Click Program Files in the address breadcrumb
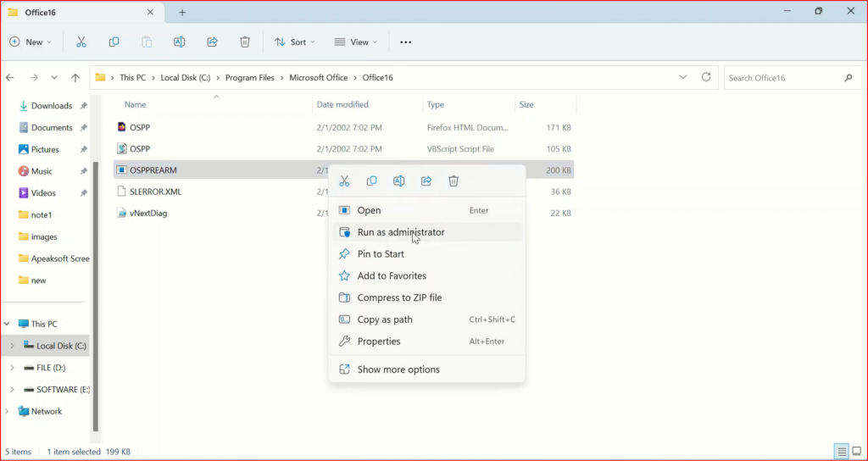 pos(250,77)
